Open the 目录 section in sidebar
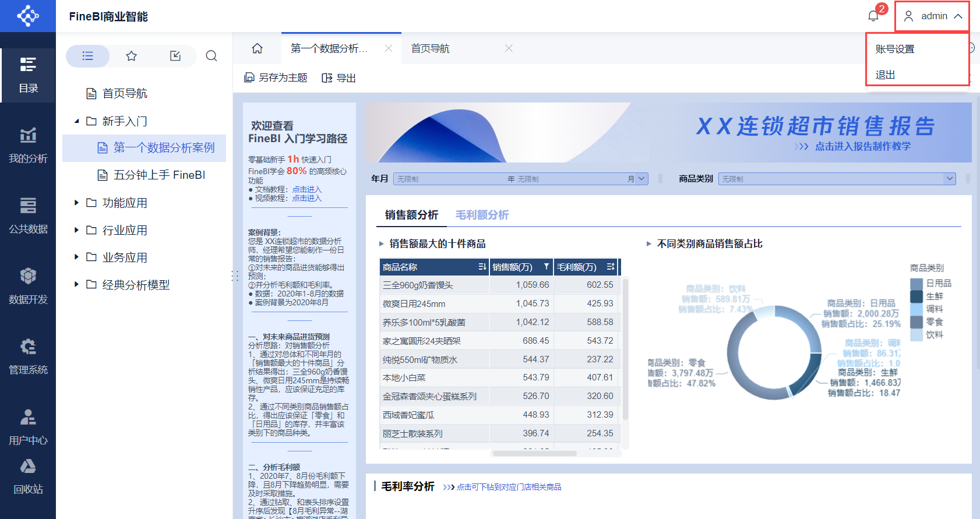The image size is (980, 519). [28, 75]
